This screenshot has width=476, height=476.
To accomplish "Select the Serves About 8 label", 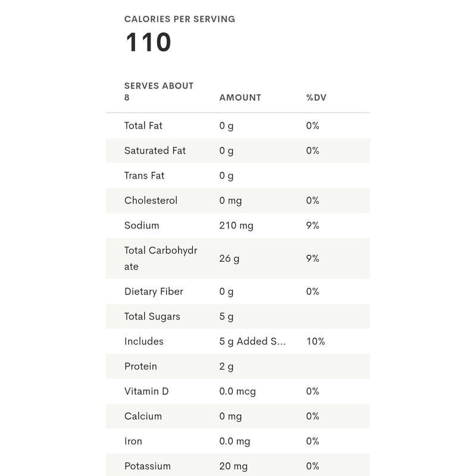I will click(159, 91).
